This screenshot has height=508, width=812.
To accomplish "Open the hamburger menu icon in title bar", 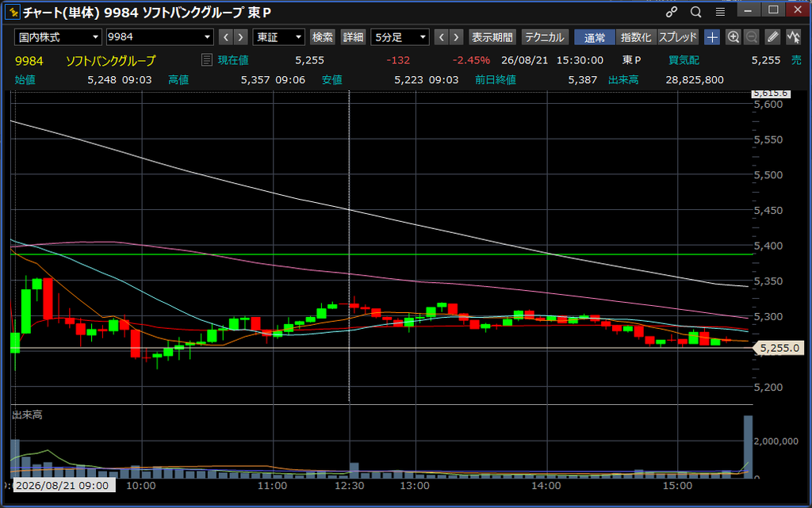I will (x=720, y=11).
